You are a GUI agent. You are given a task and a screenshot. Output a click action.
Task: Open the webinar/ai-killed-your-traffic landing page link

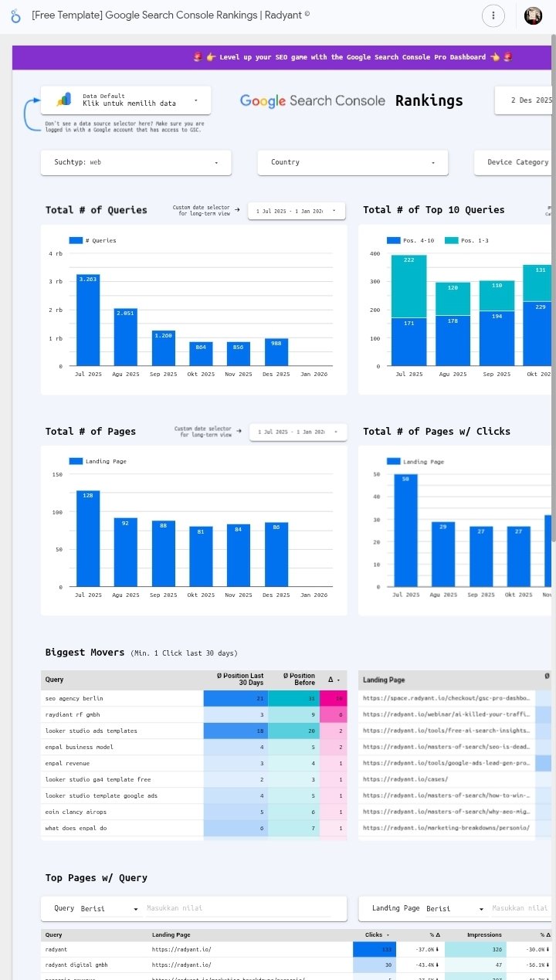tap(446, 714)
